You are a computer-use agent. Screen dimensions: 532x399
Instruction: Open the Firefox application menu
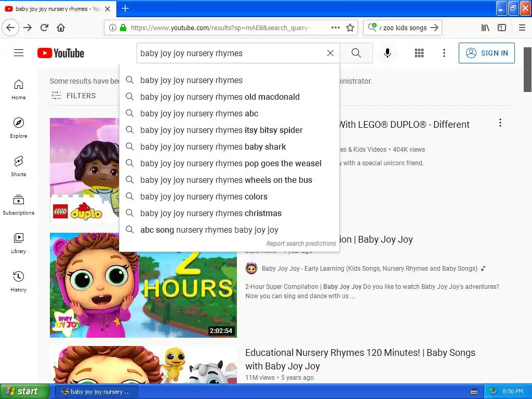pos(522,28)
